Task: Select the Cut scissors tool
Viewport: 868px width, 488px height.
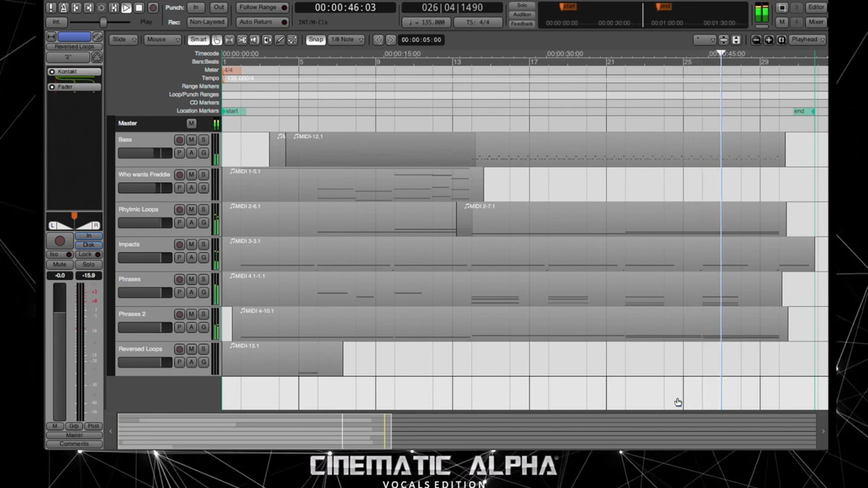Action: [242, 40]
